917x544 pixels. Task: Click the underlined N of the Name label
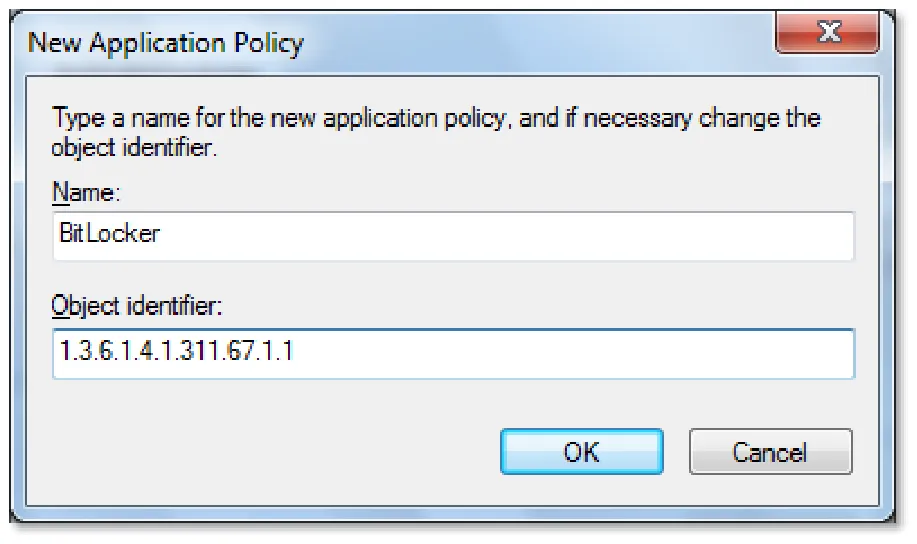click(60, 192)
